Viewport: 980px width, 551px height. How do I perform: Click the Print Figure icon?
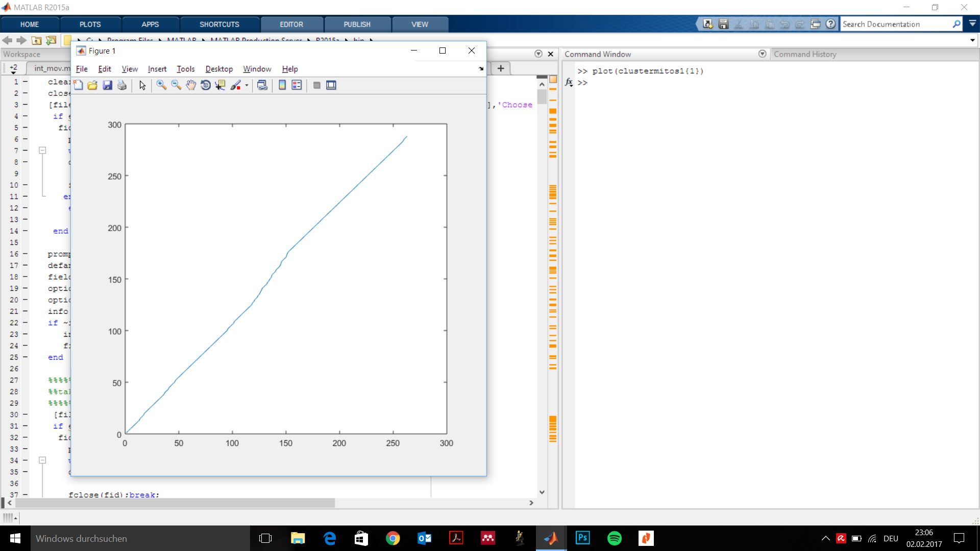[122, 85]
